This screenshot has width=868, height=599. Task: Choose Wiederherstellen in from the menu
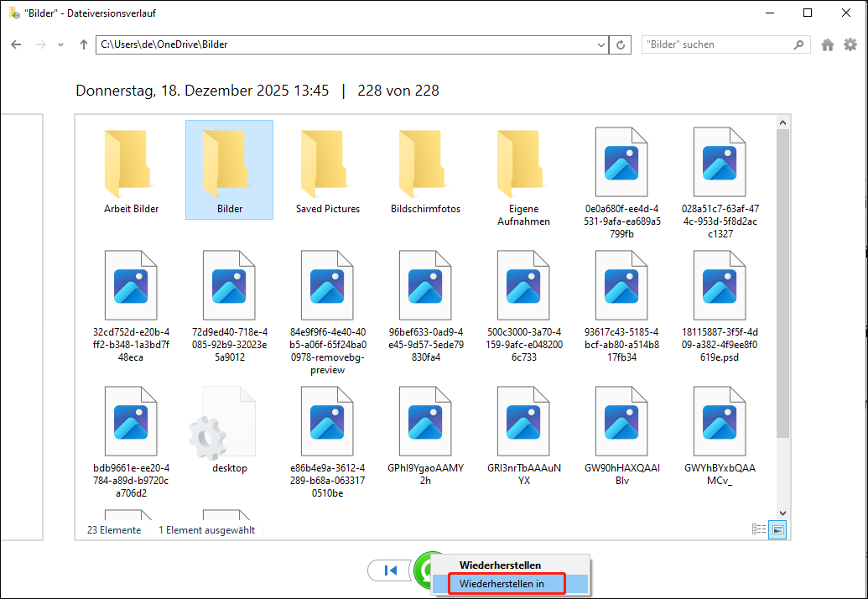511,584
